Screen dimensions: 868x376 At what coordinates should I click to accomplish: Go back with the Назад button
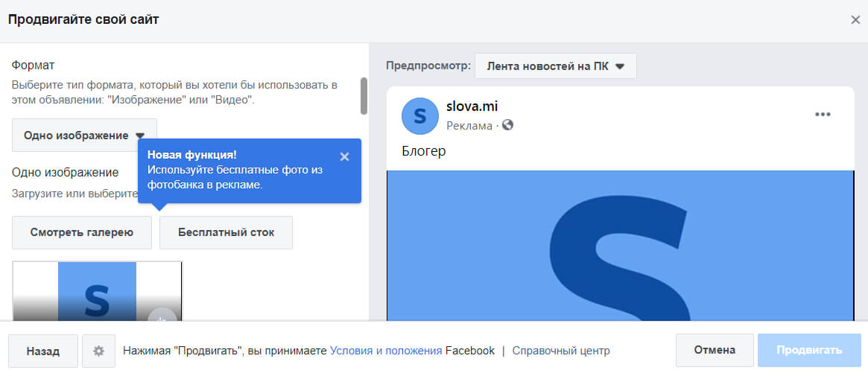[x=43, y=351]
